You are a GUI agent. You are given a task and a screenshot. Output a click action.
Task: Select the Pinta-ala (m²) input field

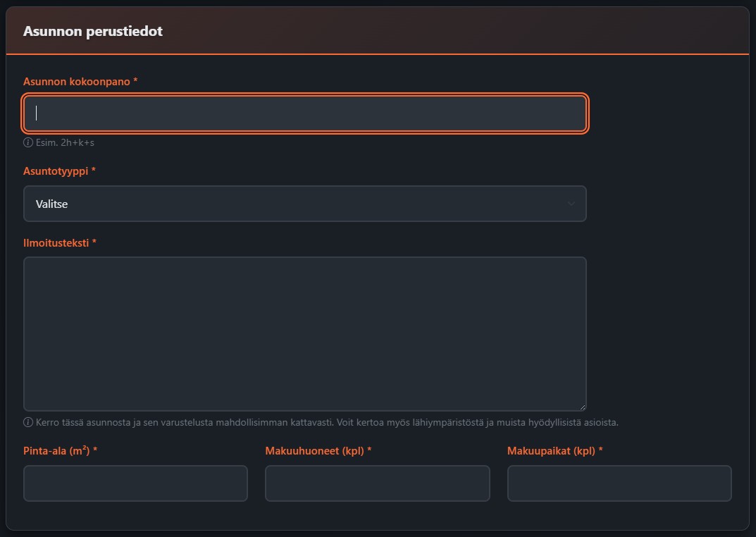pos(135,483)
